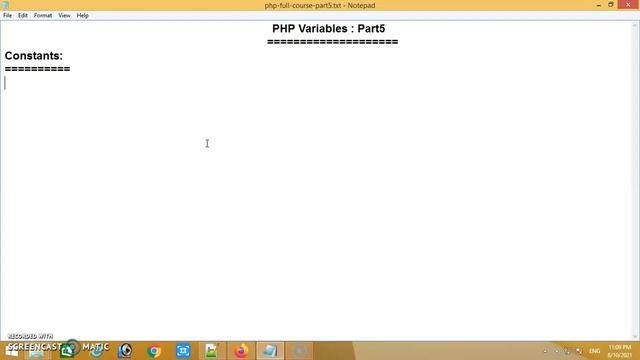Open the faded app icon after Notepad

[299, 351]
